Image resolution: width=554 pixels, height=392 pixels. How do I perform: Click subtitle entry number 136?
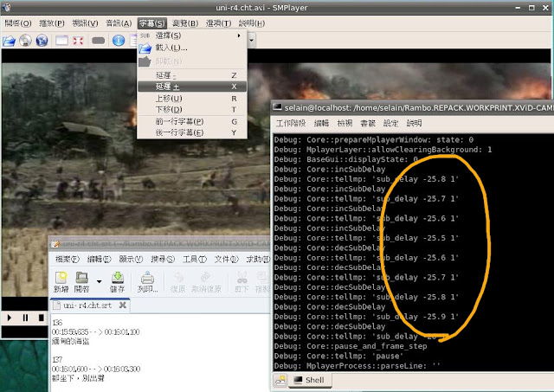tap(57, 323)
